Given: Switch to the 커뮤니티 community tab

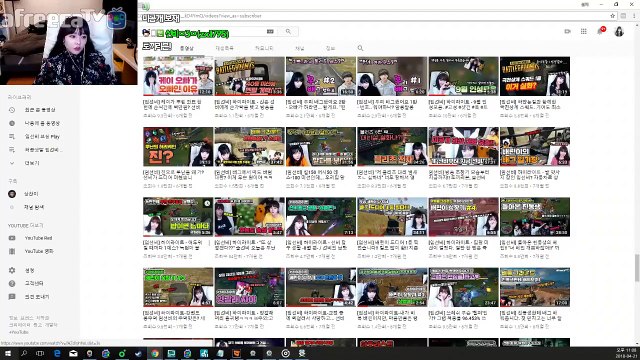Looking at the screenshot, I should point(264,48).
